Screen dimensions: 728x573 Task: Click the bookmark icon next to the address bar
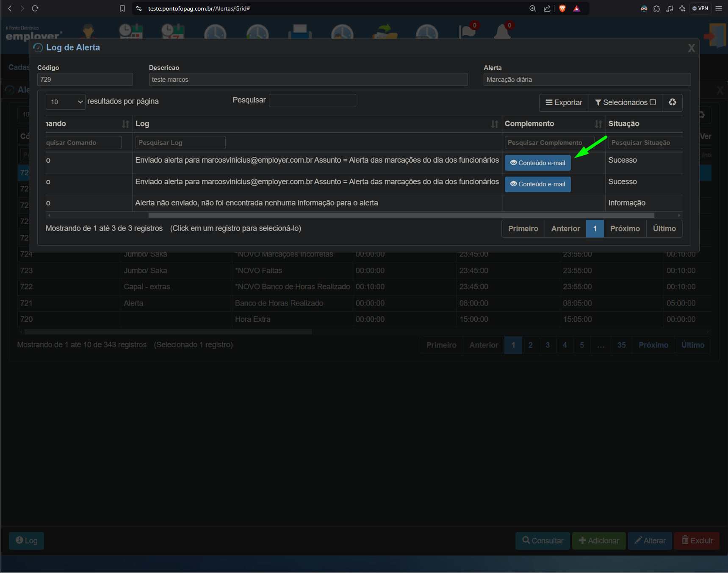click(x=122, y=8)
